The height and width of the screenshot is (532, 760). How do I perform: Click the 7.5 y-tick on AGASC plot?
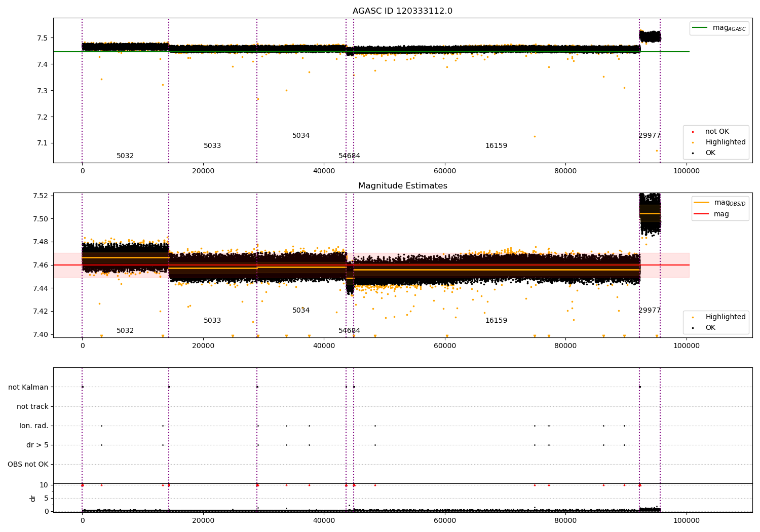42,39
